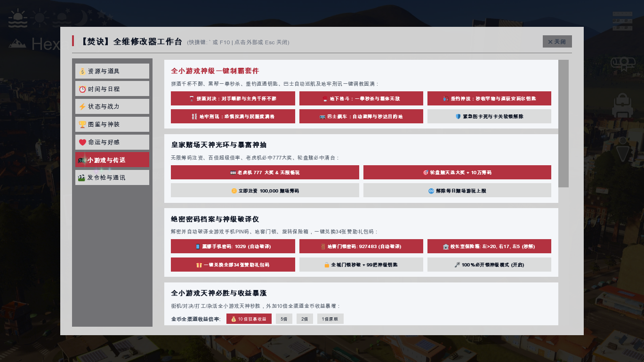Go to the 命运与好感 tab
Image resolution: width=644 pixels, height=362 pixels.
click(x=112, y=142)
